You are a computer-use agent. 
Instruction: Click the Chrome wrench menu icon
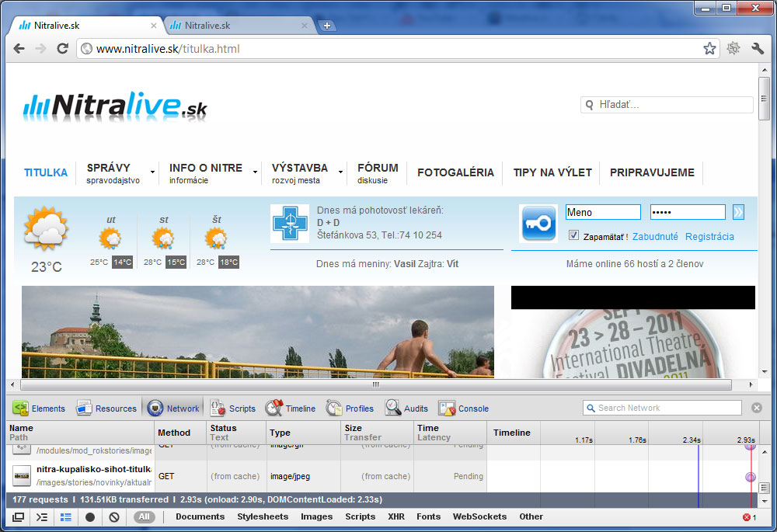pos(758,49)
